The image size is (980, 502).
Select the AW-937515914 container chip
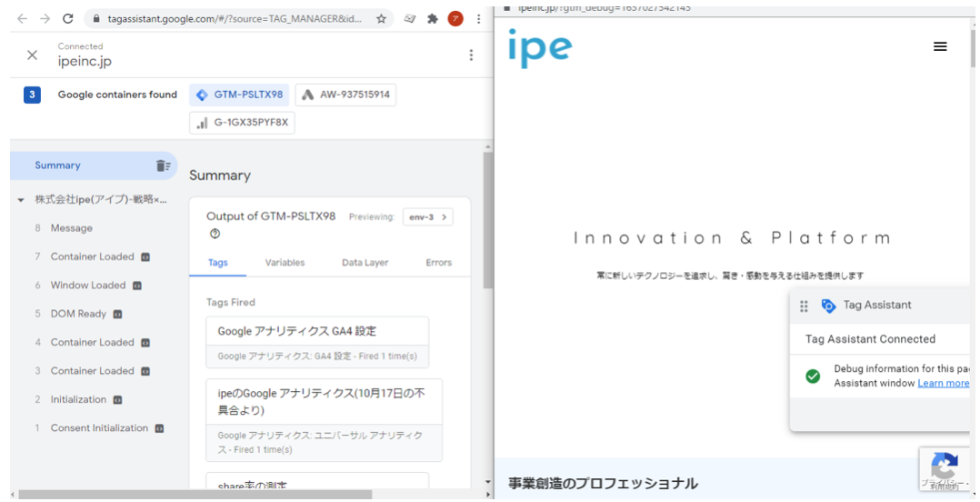click(x=345, y=95)
